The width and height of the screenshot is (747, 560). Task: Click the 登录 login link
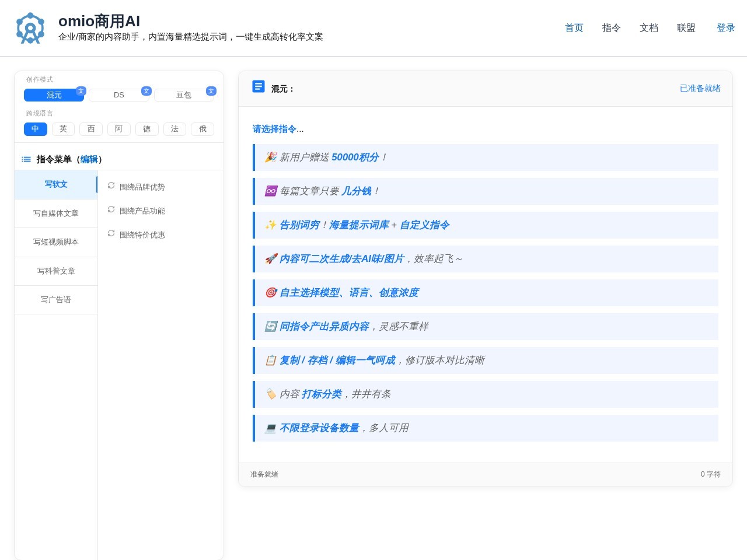(726, 28)
